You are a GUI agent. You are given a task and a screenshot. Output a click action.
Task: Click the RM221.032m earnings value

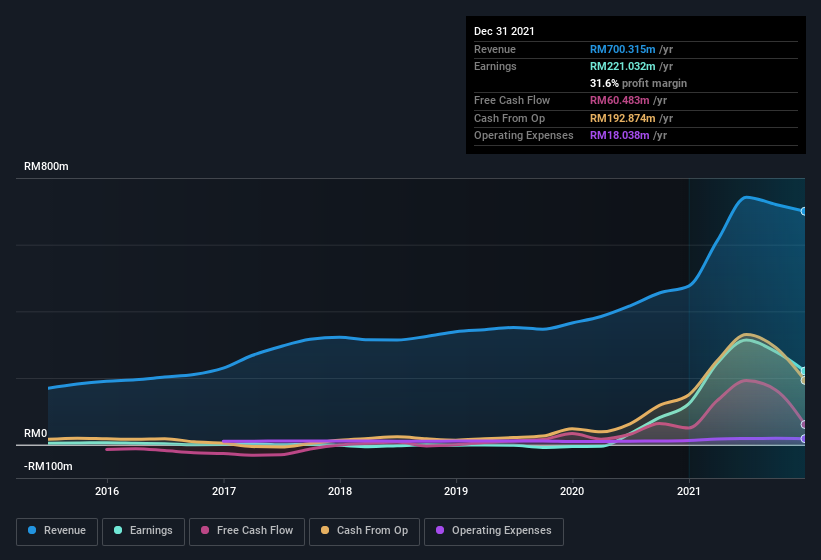[623, 66]
